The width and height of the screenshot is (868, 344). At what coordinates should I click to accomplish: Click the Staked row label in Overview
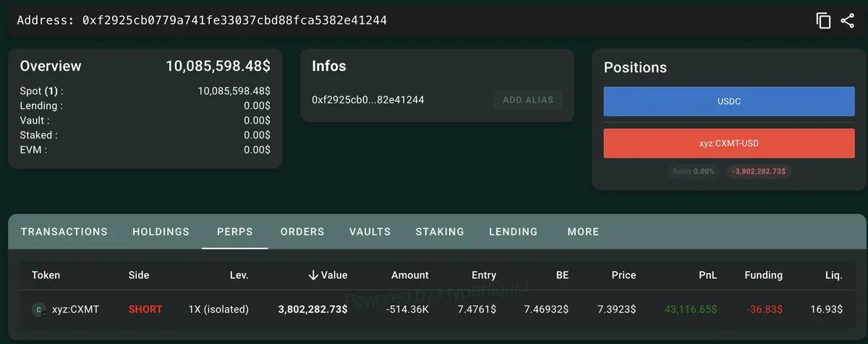point(39,135)
